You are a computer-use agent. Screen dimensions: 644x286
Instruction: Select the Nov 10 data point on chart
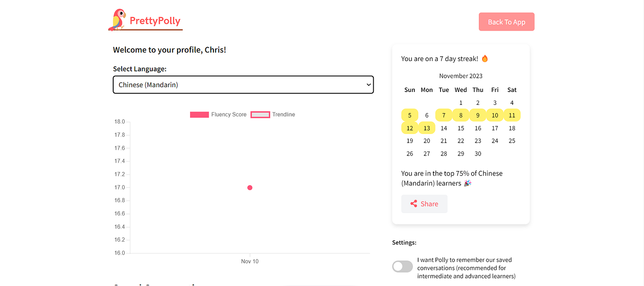[x=250, y=188]
